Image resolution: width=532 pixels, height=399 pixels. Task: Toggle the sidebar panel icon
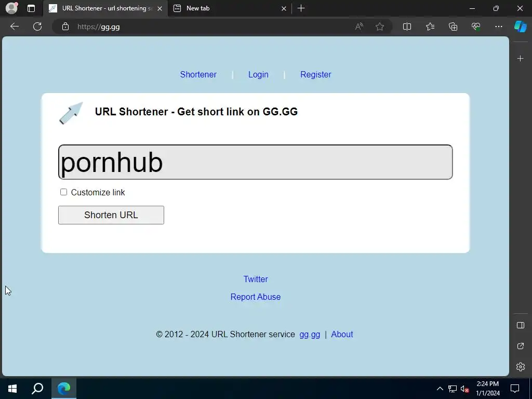[520, 325]
